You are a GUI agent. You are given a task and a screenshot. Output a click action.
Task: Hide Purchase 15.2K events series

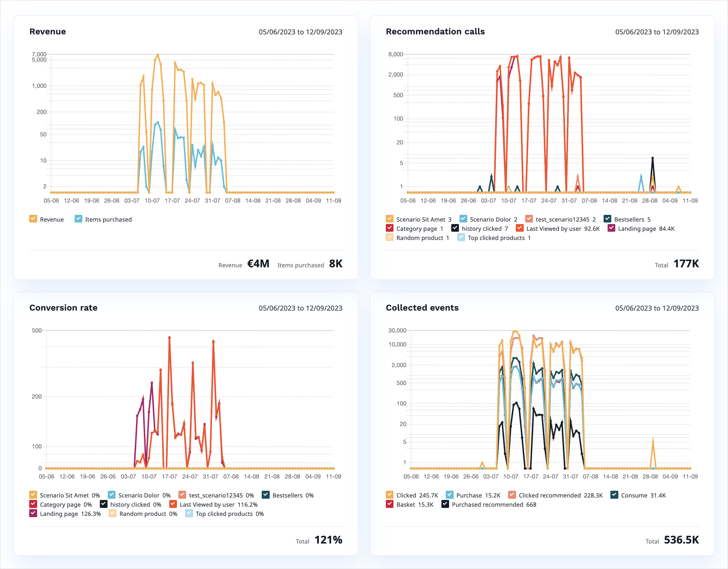pos(449,495)
